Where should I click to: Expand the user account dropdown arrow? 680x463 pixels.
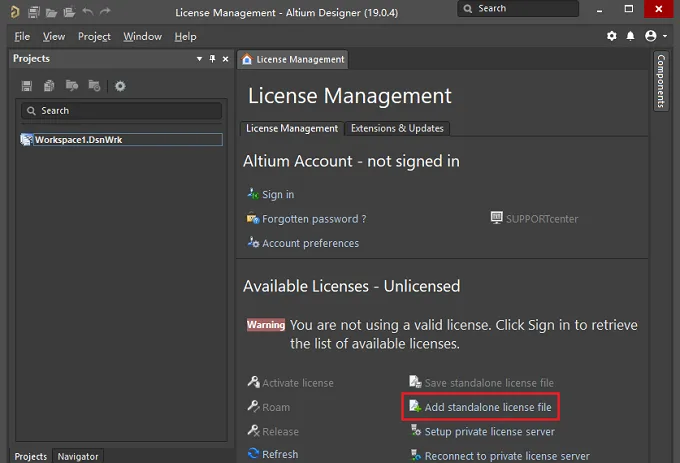coord(665,36)
